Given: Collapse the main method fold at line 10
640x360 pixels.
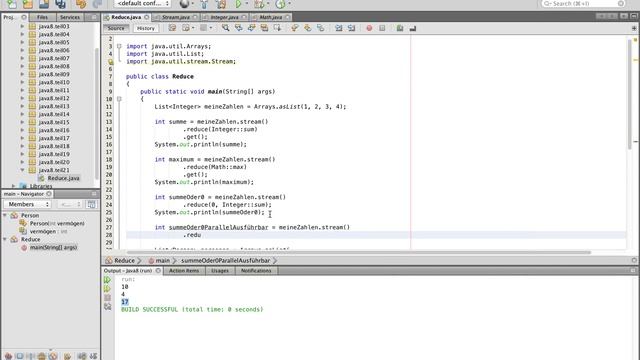Looking at the screenshot, I should [119, 99].
